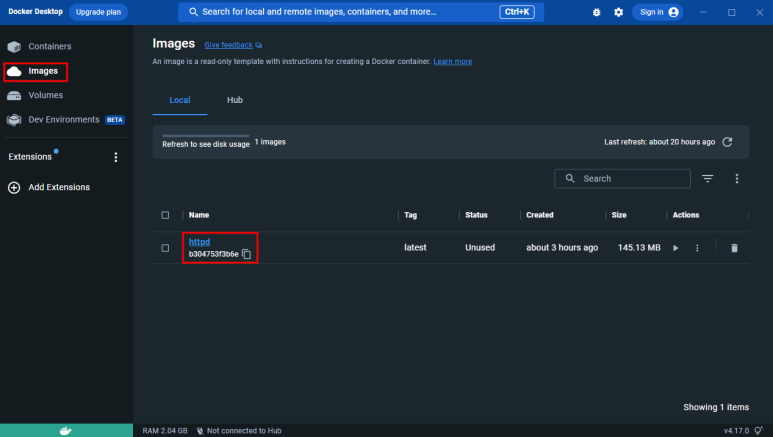Select the httpd image checkbox

pos(165,248)
